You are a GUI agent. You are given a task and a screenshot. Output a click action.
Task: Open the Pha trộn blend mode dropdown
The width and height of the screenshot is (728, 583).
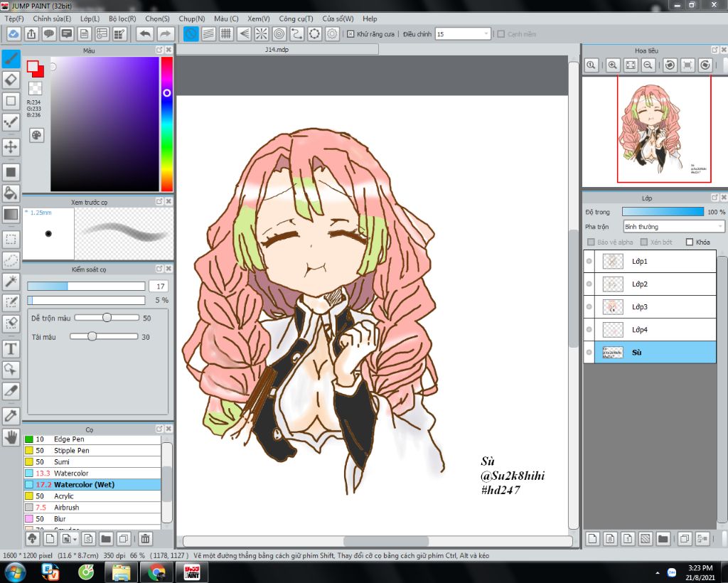click(674, 227)
